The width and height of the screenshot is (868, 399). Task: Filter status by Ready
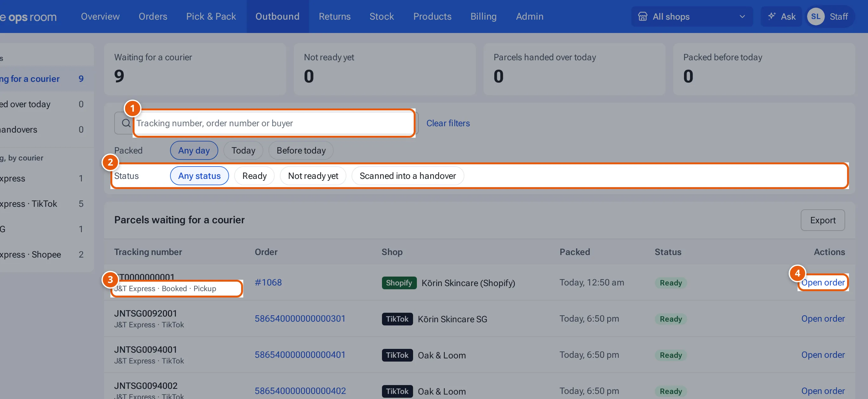[x=254, y=176]
